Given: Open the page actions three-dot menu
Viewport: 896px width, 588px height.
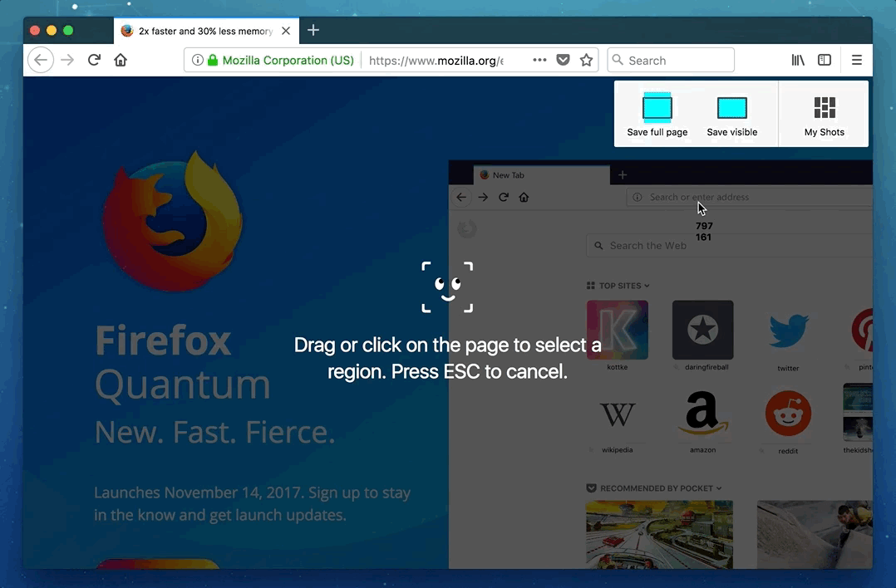Looking at the screenshot, I should [x=539, y=60].
